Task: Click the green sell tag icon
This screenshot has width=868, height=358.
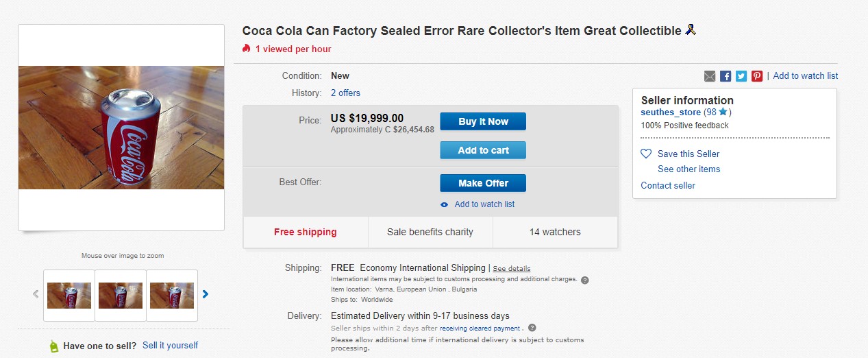Action: (x=54, y=346)
